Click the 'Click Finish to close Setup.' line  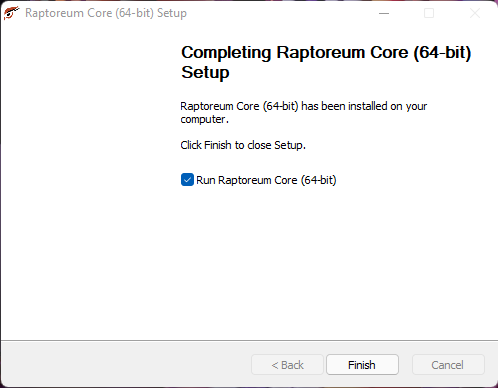tap(243, 145)
